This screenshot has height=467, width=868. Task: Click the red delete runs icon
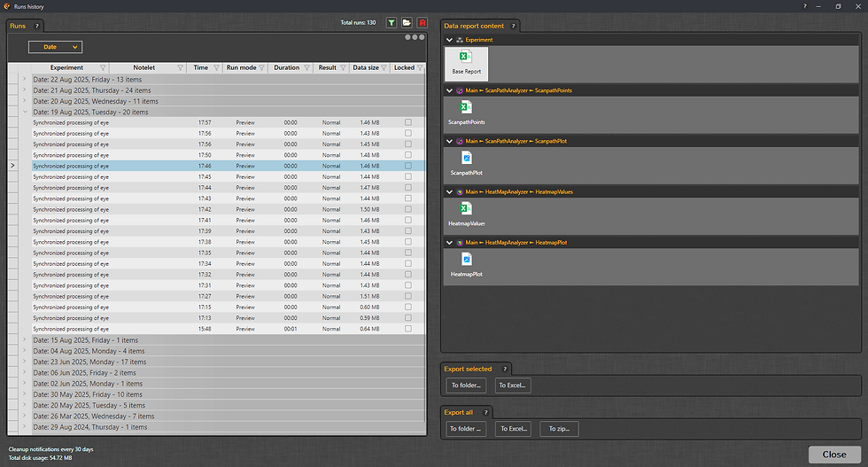[x=422, y=23]
